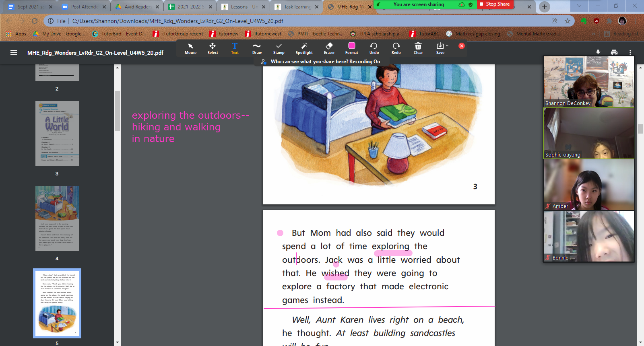Select page 5 thumbnail

coord(57,303)
